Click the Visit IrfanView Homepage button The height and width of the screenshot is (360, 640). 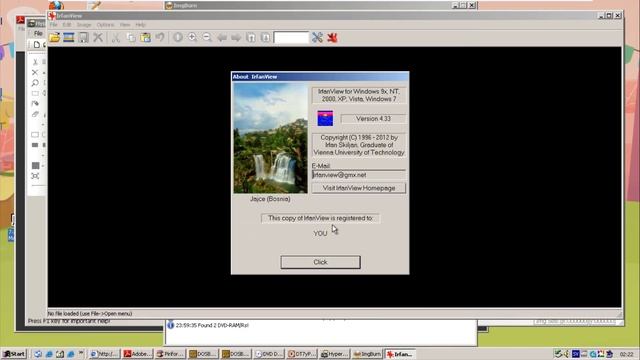pos(359,188)
